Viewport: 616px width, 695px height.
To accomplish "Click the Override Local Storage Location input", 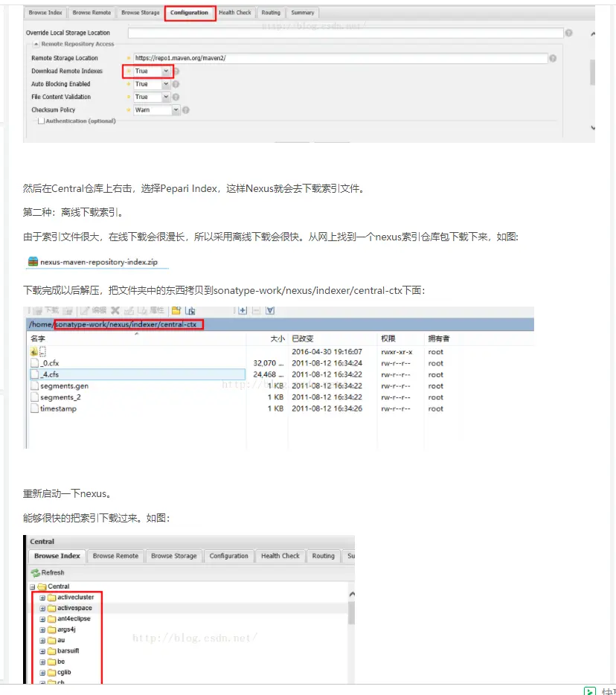I will 346,33.
